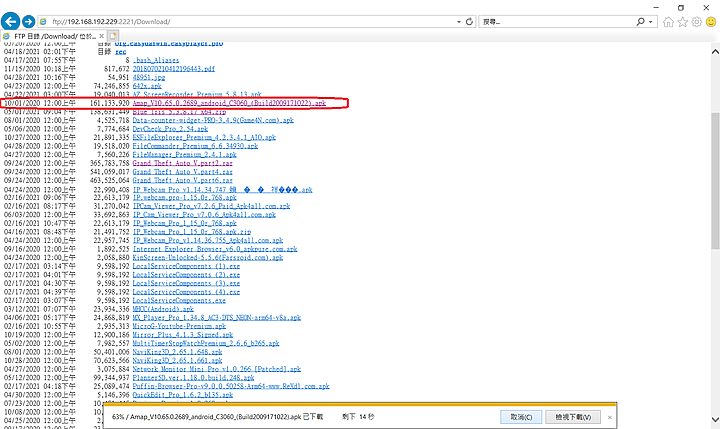Click the browser Forward arrow button

click(x=28, y=21)
